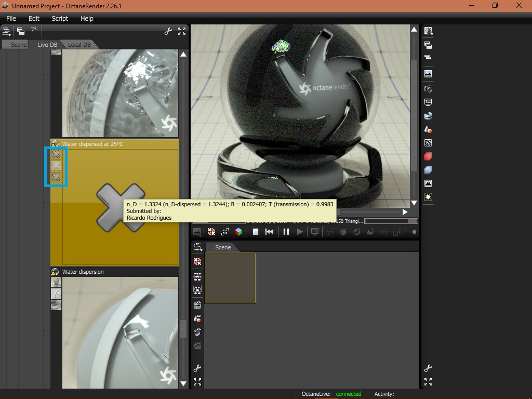Screen dimensions: 532x399
Task: Click the film clapper render target icon in graph toolbar
Action: 197,305
